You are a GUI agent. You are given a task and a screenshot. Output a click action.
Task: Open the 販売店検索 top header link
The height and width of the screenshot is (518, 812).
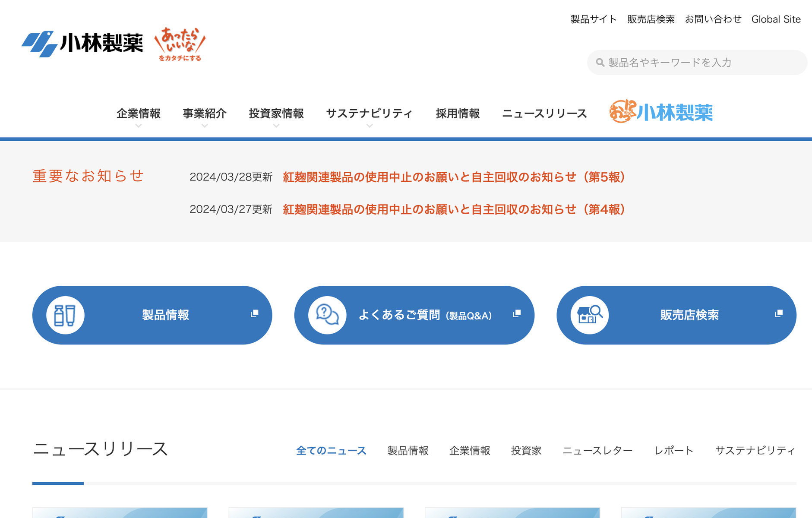[651, 19]
